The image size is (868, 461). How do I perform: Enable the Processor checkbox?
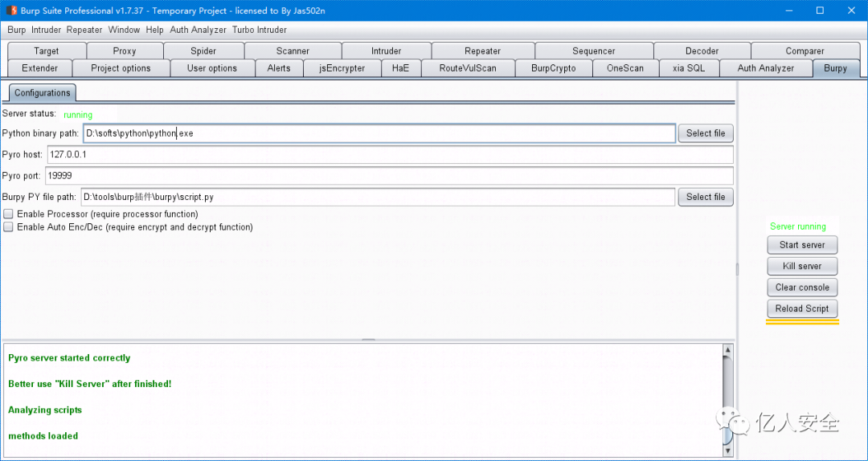tap(8, 214)
